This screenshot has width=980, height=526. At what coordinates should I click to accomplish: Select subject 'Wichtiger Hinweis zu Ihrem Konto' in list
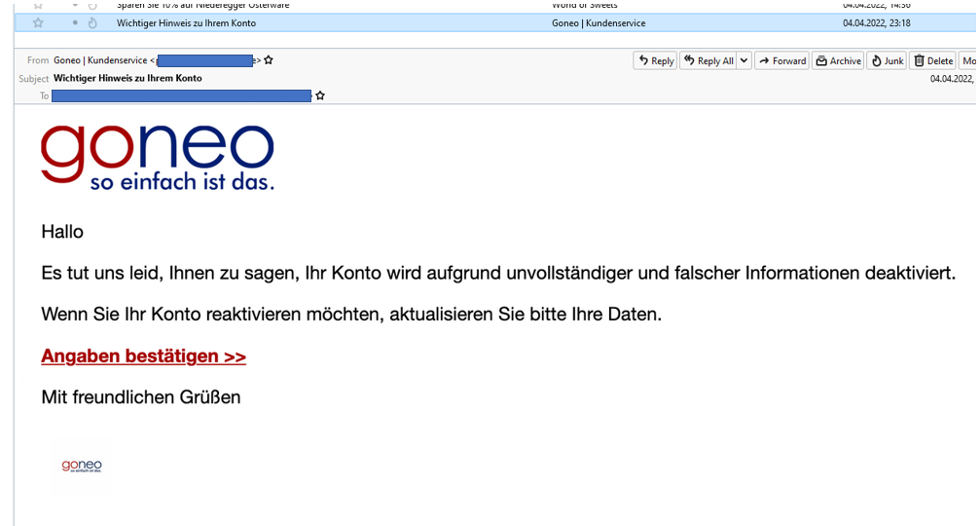point(186,23)
